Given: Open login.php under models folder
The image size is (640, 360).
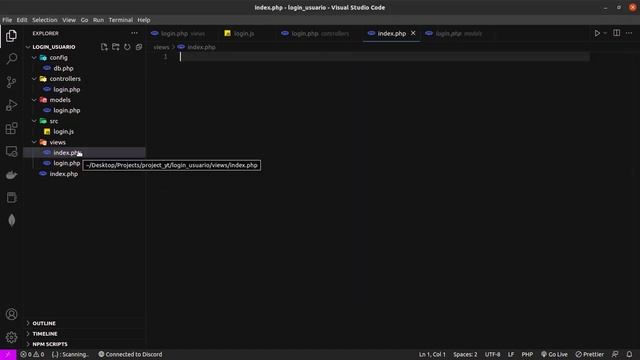Looking at the screenshot, I should point(67,110).
